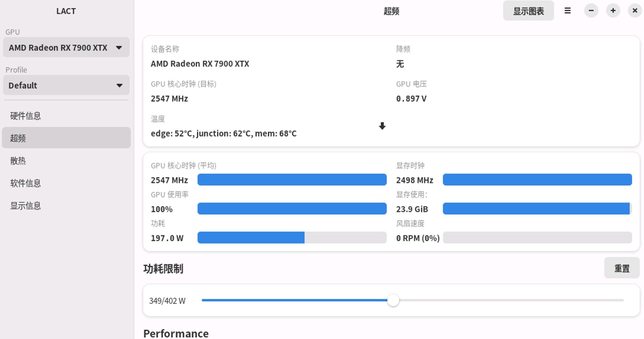
Task: Click the 显存使用 progress bar
Action: point(537,209)
